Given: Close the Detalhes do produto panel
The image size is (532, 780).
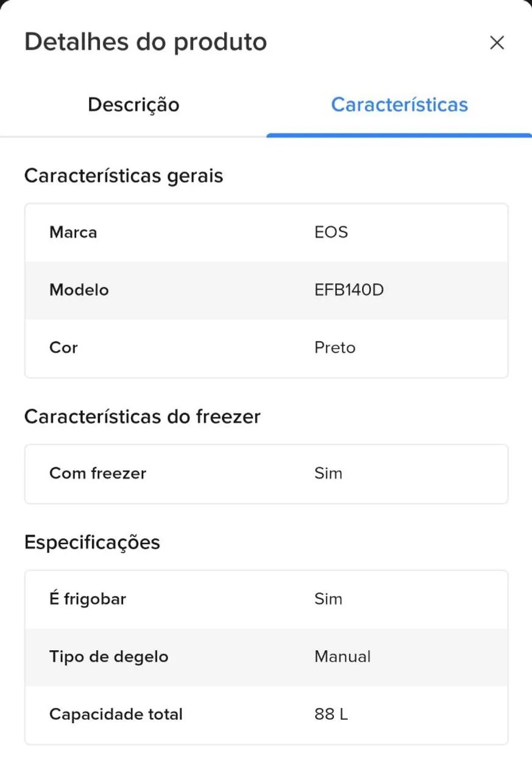Looking at the screenshot, I should tap(497, 43).
